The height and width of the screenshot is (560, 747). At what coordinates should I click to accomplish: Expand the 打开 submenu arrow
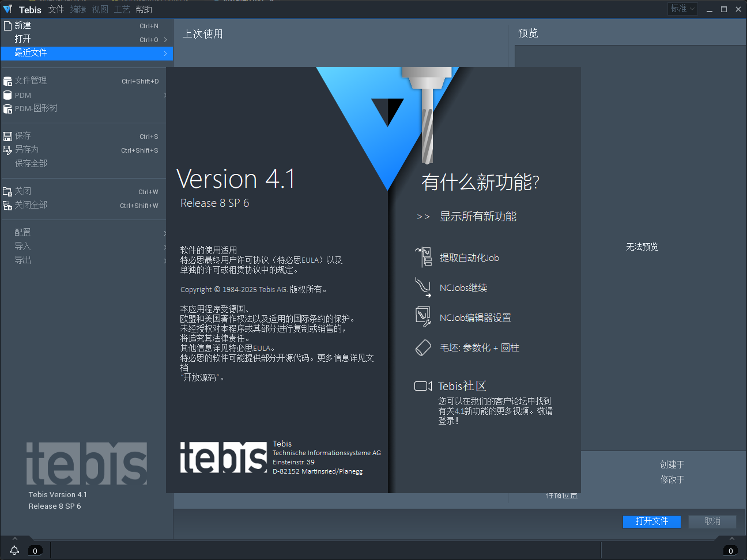click(x=165, y=40)
